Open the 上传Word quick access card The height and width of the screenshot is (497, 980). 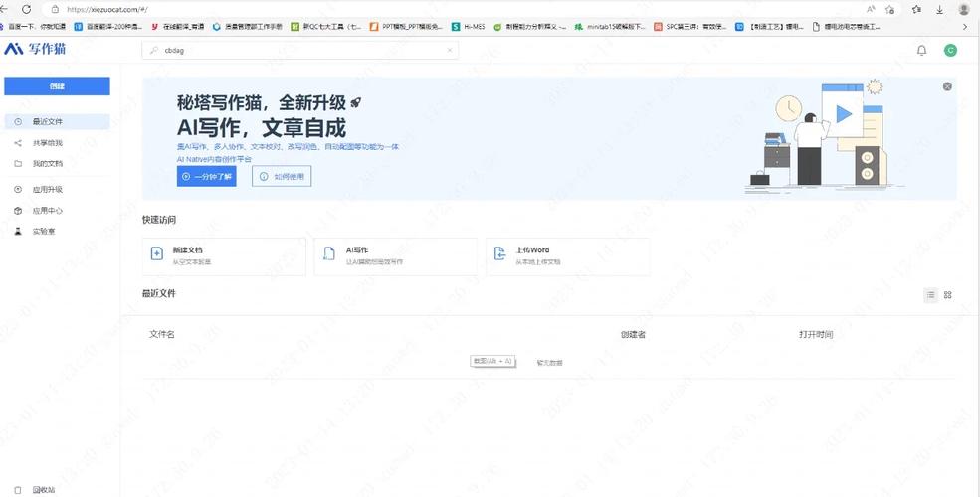pos(567,256)
